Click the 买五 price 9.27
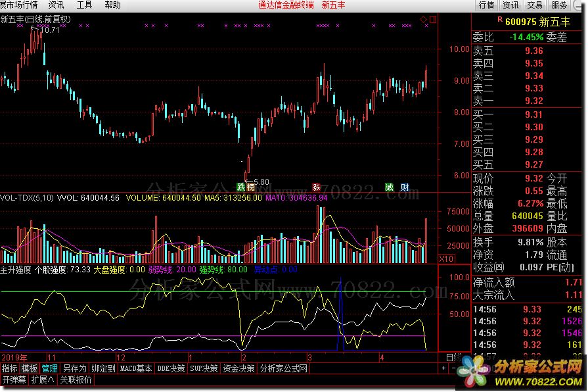The width and height of the screenshot is (588, 392). click(x=534, y=164)
